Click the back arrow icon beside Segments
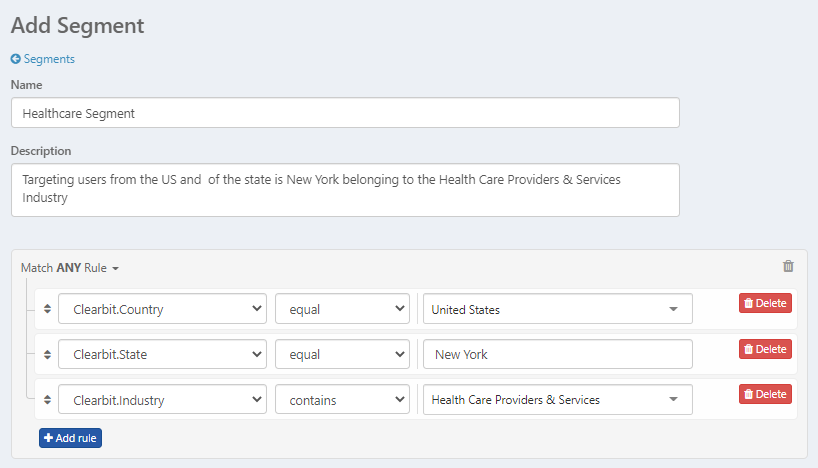 point(15,59)
